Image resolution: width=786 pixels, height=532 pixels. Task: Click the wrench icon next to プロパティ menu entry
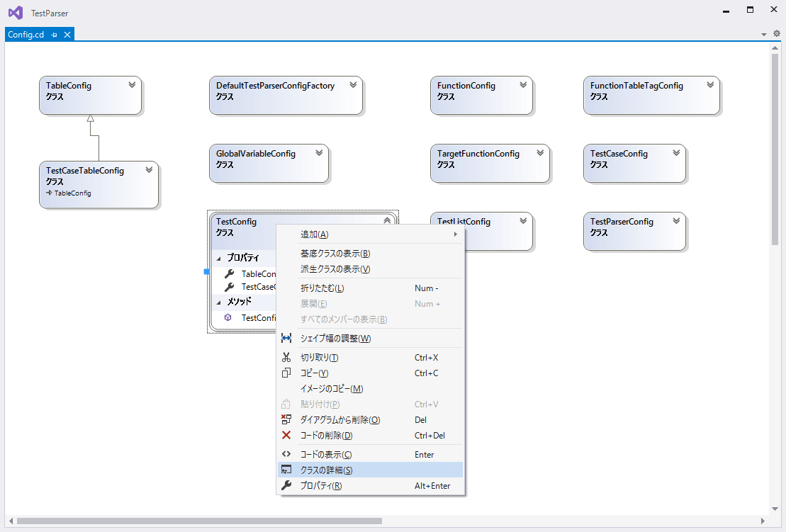click(x=286, y=485)
